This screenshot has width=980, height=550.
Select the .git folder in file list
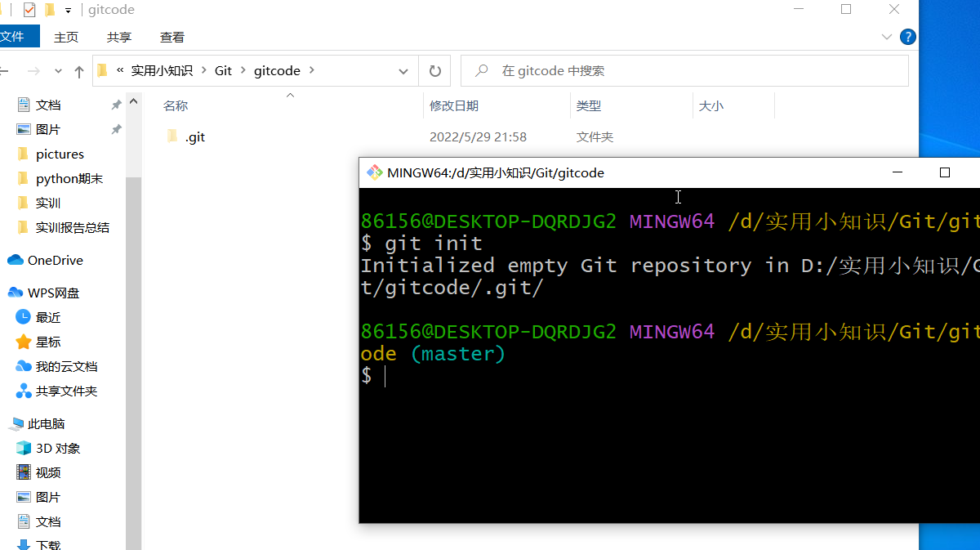[194, 137]
